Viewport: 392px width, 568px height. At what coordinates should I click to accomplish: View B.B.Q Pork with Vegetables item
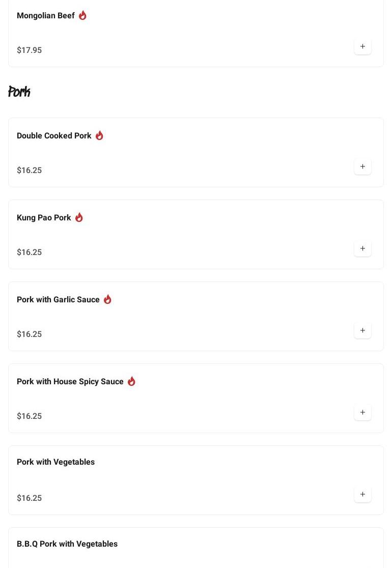point(67,544)
